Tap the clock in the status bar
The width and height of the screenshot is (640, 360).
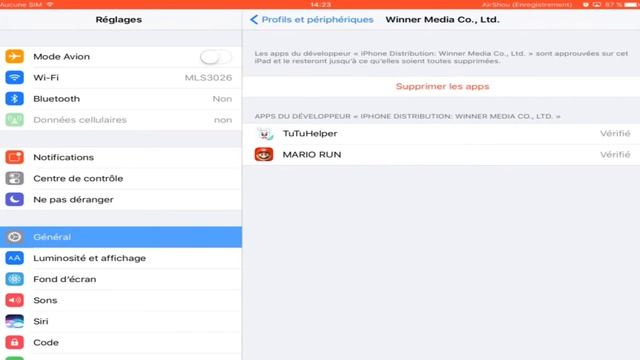click(320, 4)
